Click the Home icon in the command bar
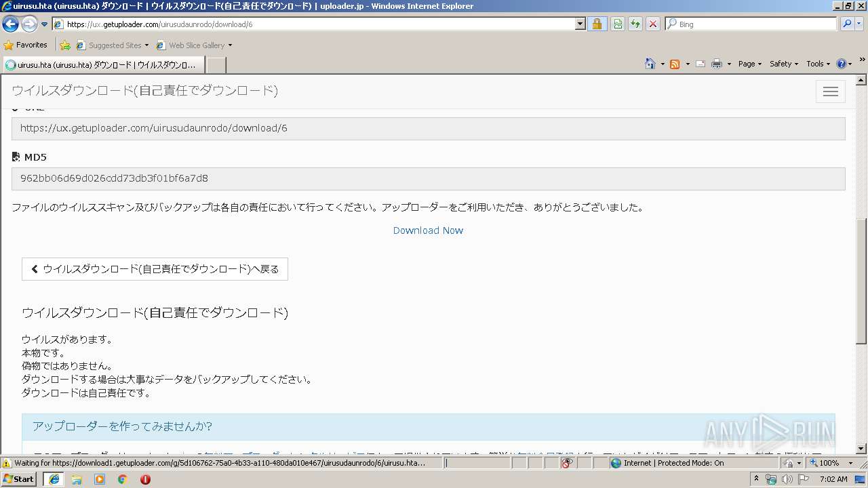This screenshot has width=868, height=488. click(x=650, y=64)
